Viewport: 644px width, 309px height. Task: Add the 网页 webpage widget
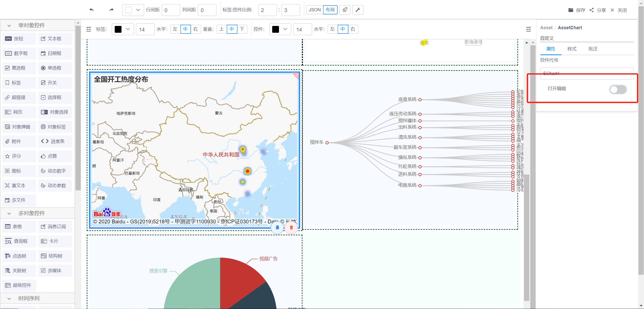click(19, 112)
